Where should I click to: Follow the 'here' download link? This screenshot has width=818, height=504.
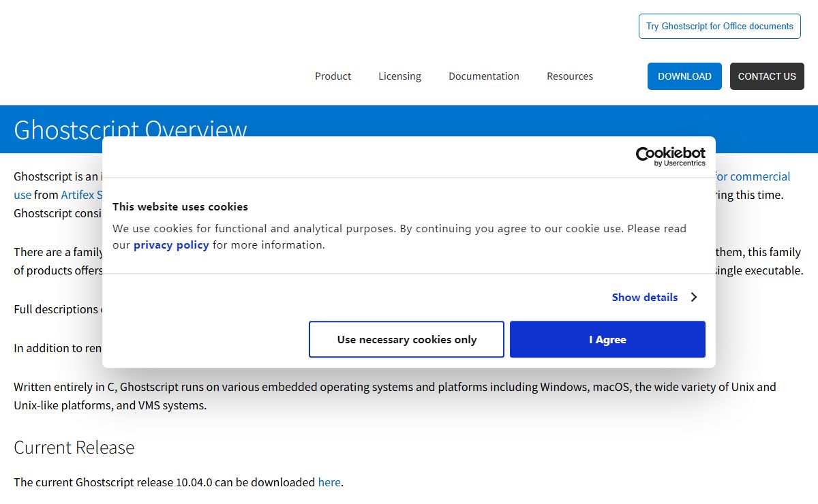329,482
